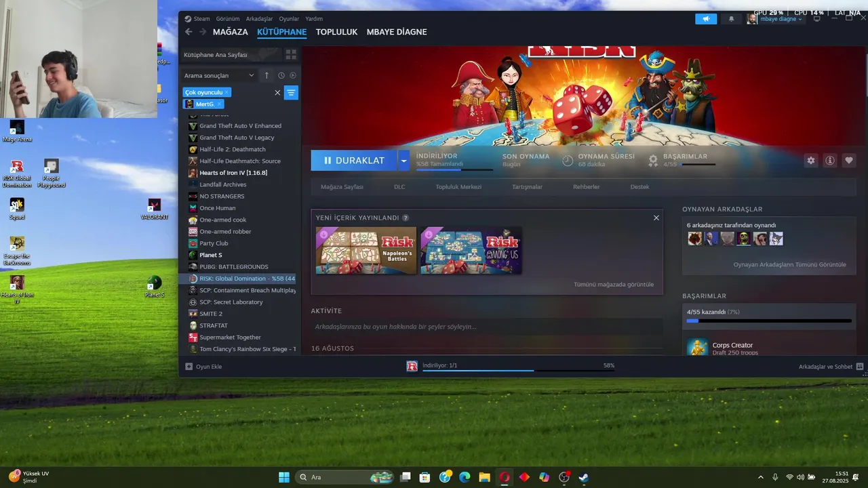Open Rehberler link
This screenshot has width=868, height=488.
click(x=587, y=187)
